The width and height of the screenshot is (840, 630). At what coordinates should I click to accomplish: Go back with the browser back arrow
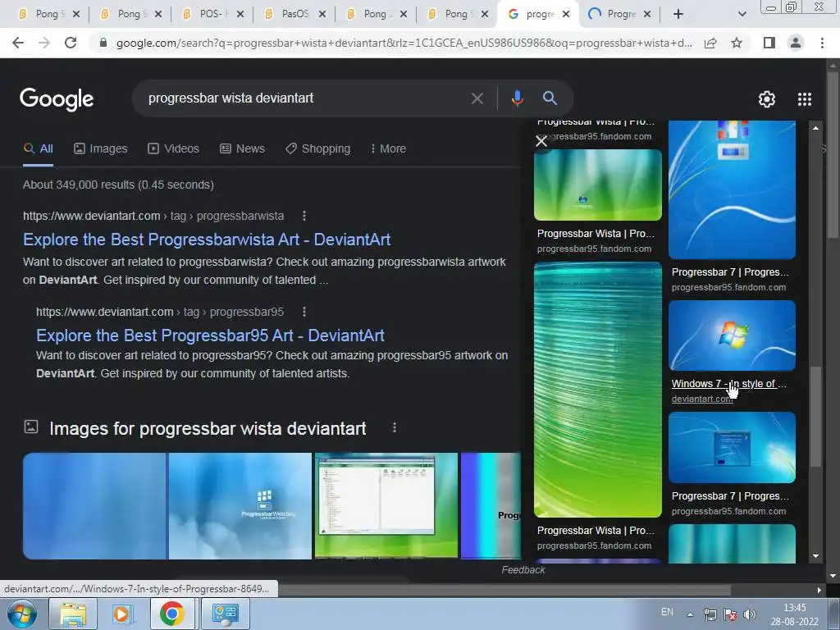[x=18, y=43]
